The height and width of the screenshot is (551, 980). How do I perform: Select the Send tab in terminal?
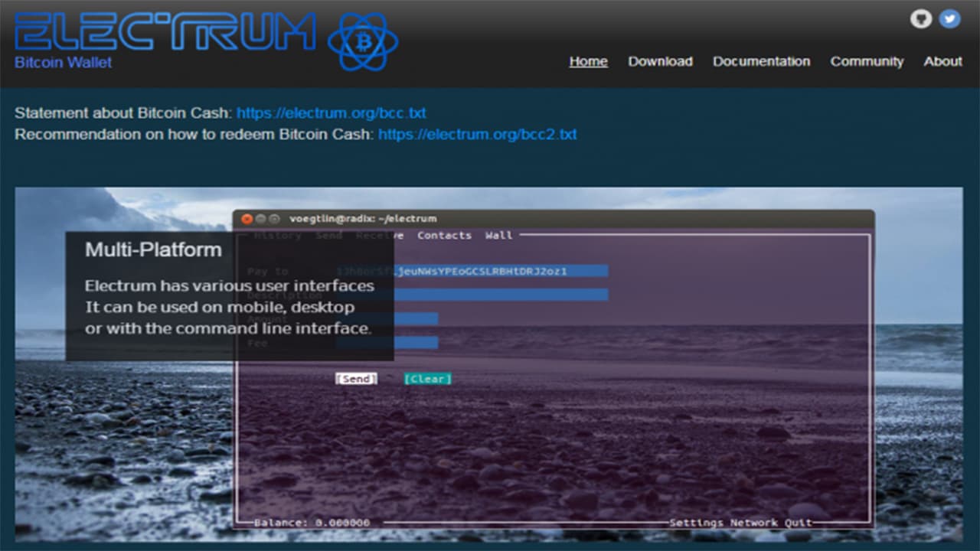pos(328,236)
